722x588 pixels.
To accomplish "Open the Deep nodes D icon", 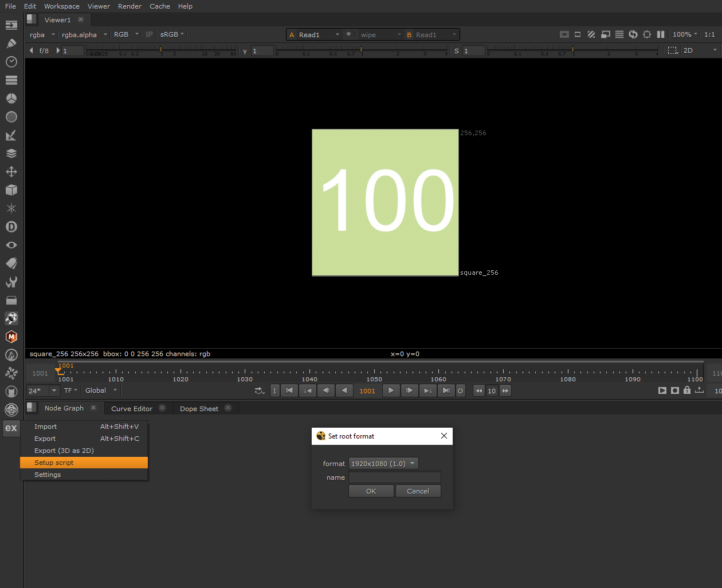I will tap(11, 227).
